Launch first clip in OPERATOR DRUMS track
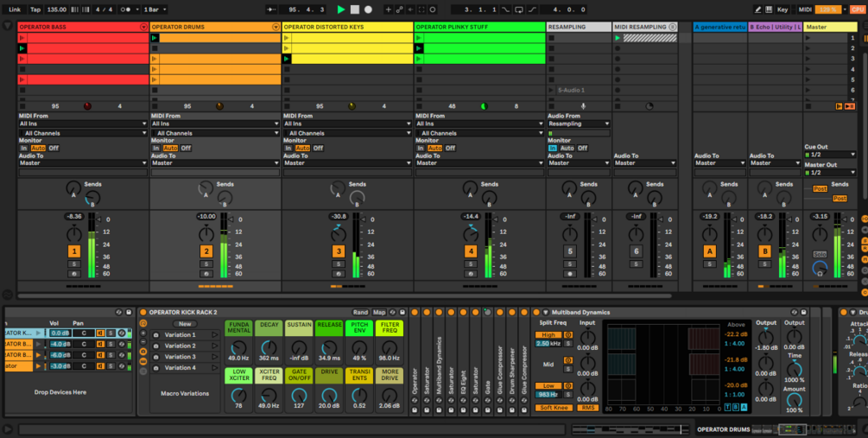868x438 pixels. coord(155,38)
